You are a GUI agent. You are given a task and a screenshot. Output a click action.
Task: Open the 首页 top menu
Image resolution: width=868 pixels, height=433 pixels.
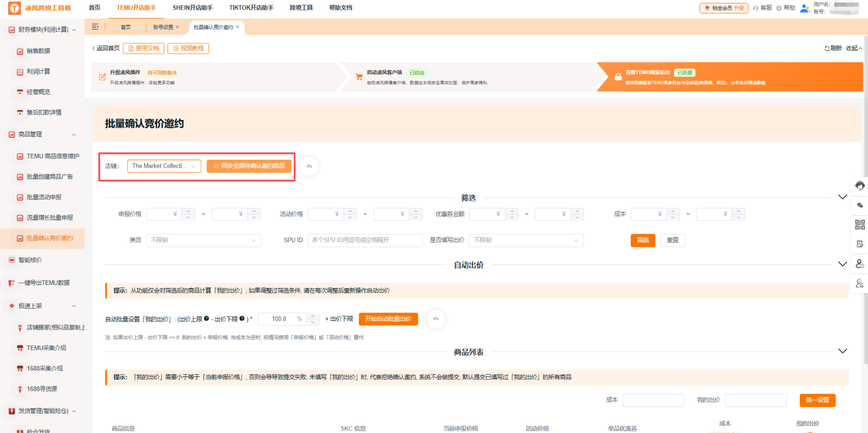click(95, 8)
